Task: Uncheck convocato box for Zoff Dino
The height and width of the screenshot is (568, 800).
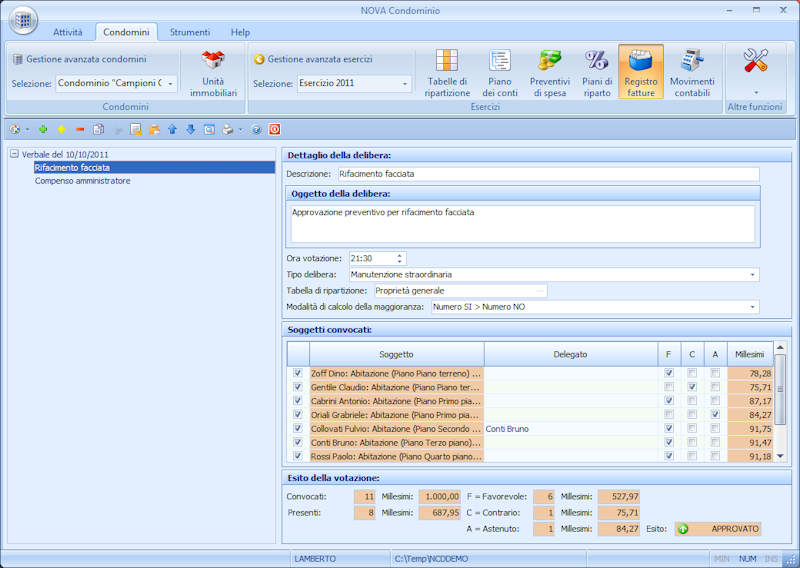Action: click(298, 373)
